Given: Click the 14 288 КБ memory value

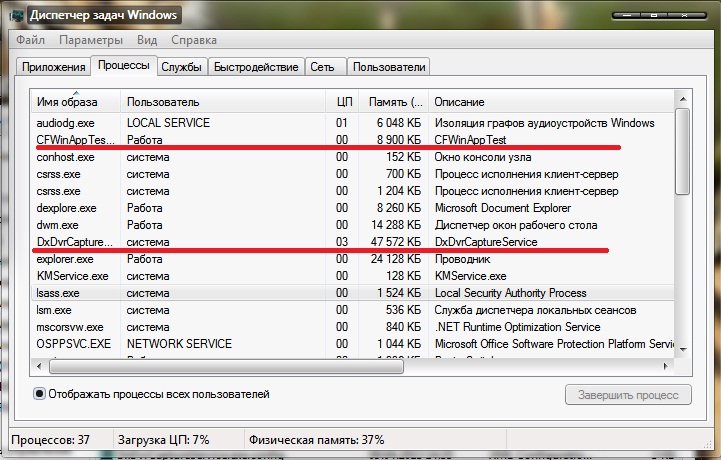Looking at the screenshot, I should point(396,225).
